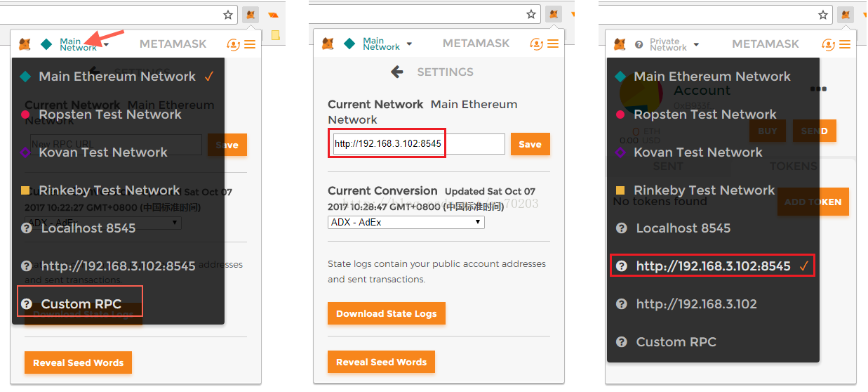Image resolution: width=868 pixels, height=392 pixels.
Task: Click the account switcher icon in the right MetaMask panel
Action: coord(829,44)
